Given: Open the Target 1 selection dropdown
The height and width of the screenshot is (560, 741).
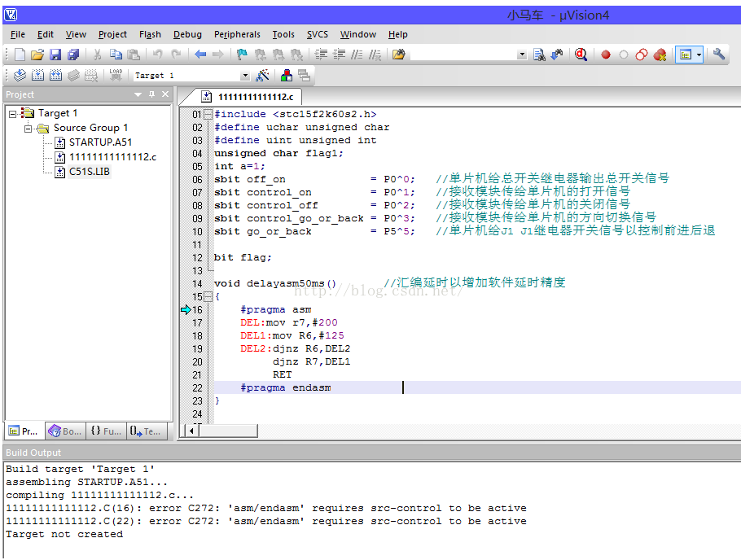Looking at the screenshot, I should pos(245,76).
